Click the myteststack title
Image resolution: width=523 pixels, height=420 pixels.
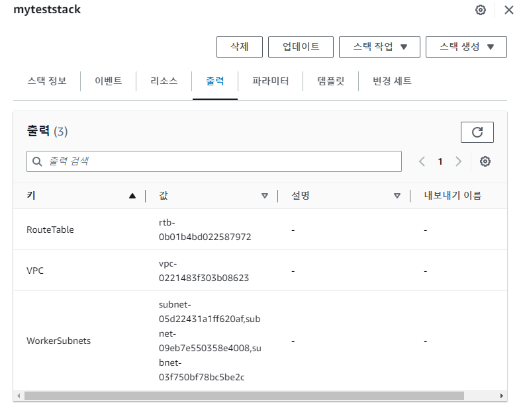point(47,9)
